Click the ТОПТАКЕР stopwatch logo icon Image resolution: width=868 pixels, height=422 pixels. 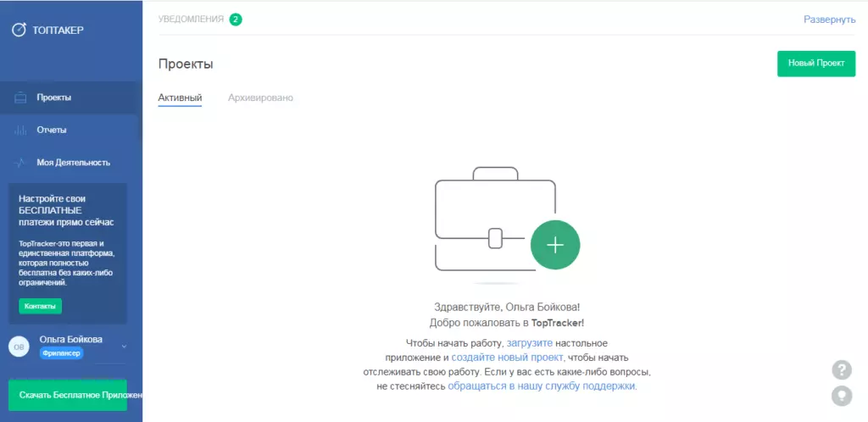coord(19,30)
